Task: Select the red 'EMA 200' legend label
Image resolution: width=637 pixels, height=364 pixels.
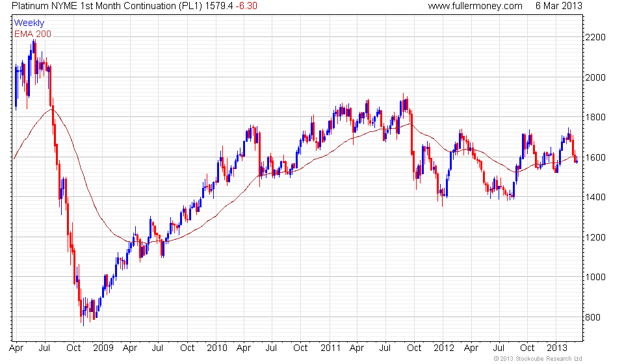Action: coord(32,34)
